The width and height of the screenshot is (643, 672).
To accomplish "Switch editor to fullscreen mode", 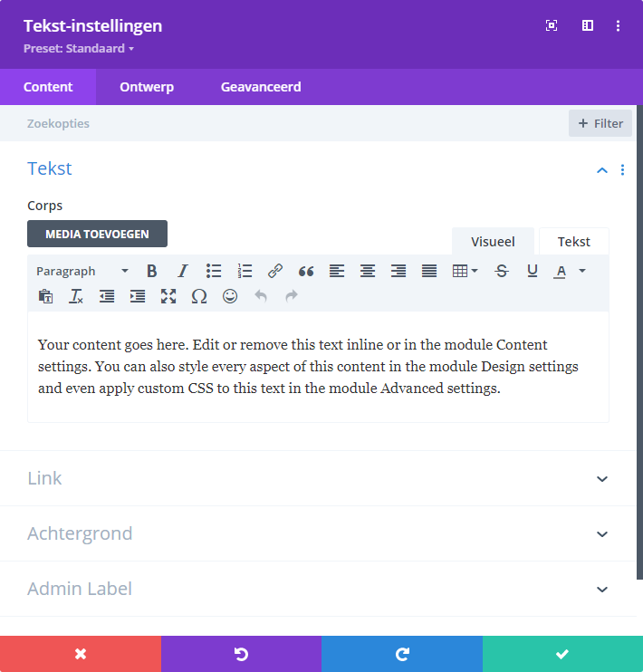I will 168,296.
